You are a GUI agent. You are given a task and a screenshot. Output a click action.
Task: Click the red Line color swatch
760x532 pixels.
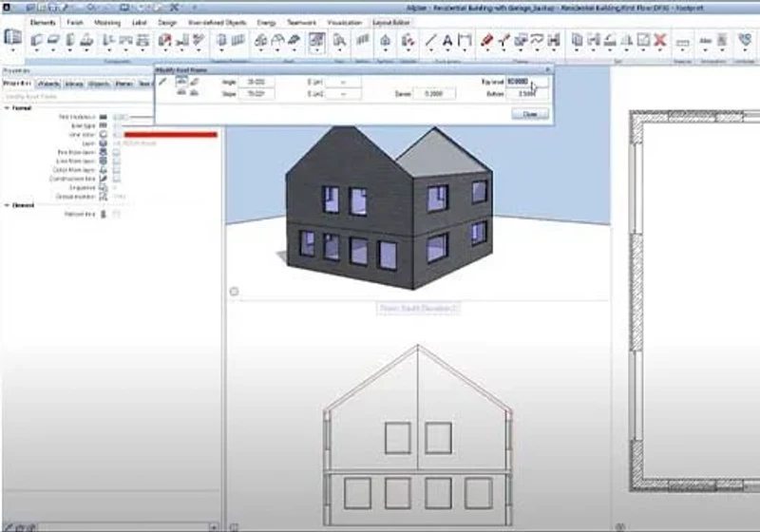tap(171, 135)
